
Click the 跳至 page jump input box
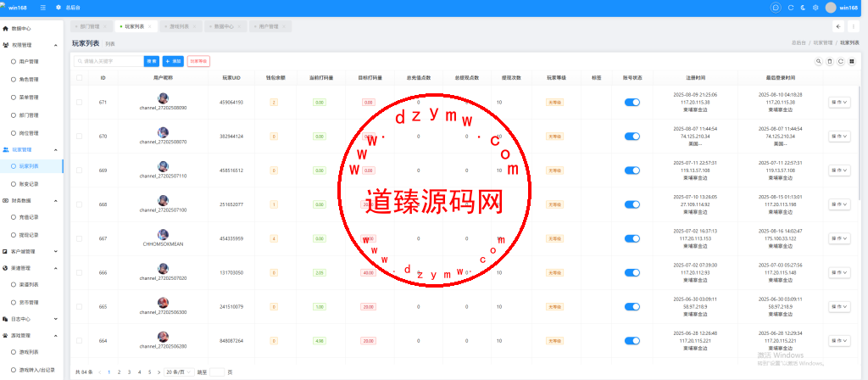point(217,372)
